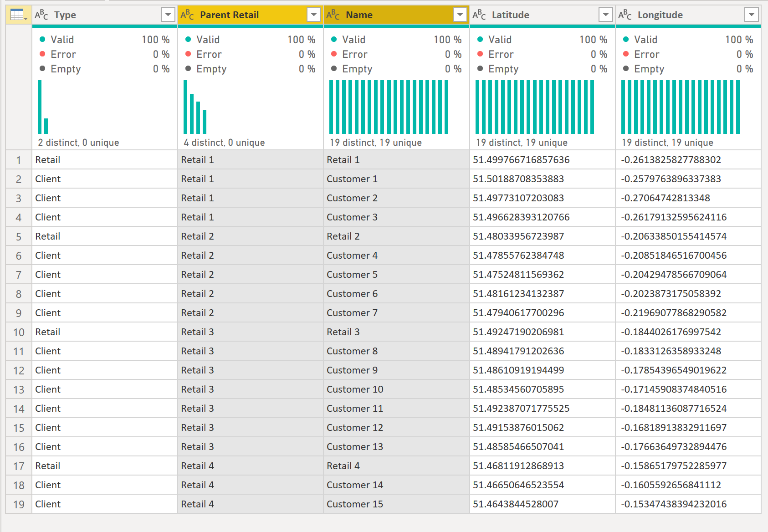This screenshot has width=768, height=532.
Task: Change Latitude column data type icon
Action: (479, 15)
